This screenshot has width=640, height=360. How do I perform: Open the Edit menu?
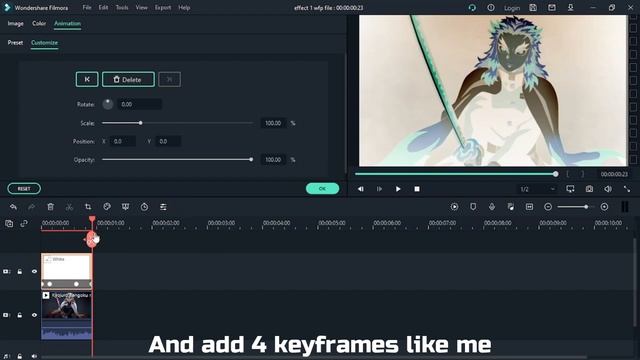tap(103, 7)
